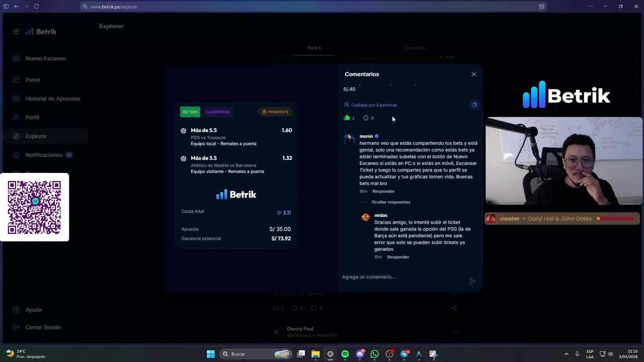
Task: Click the address bar www.betrik.pe/explore
Action: click(x=312, y=7)
